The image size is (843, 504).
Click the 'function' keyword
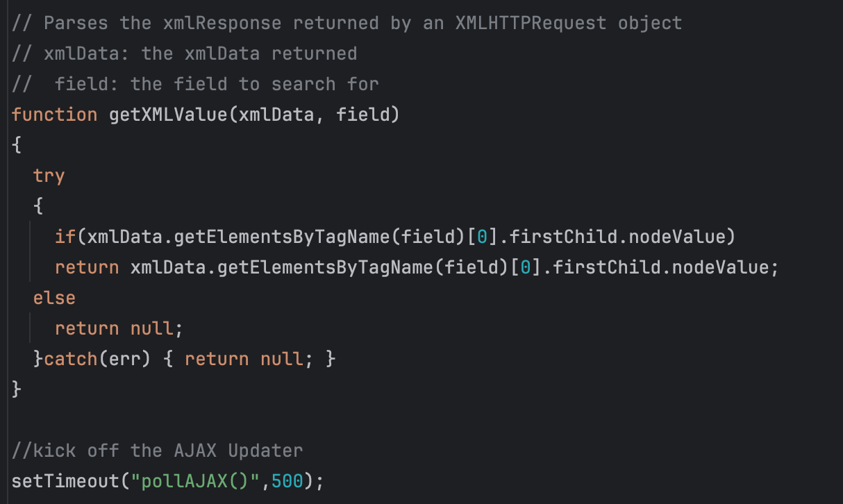point(54,115)
